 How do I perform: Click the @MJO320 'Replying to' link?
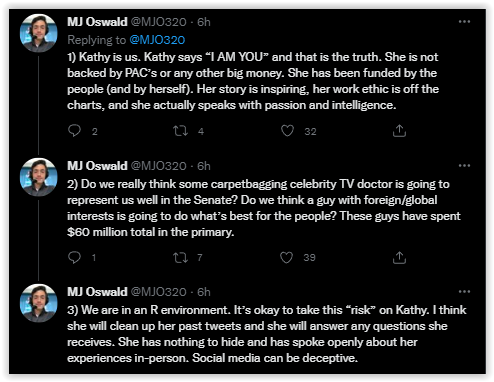coord(157,40)
